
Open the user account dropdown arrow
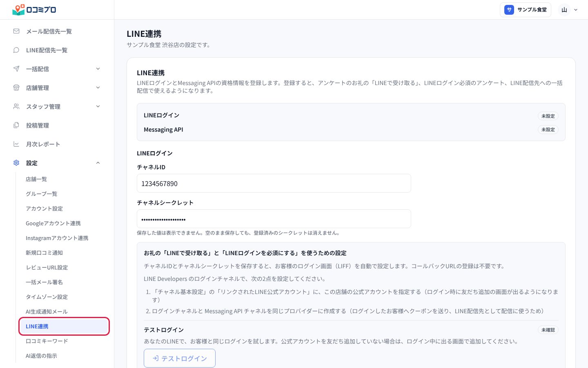[x=576, y=10]
